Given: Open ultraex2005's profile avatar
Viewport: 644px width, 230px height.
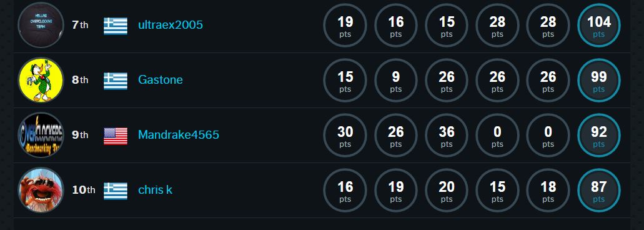Looking at the screenshot, I should (x=41, y=25).
